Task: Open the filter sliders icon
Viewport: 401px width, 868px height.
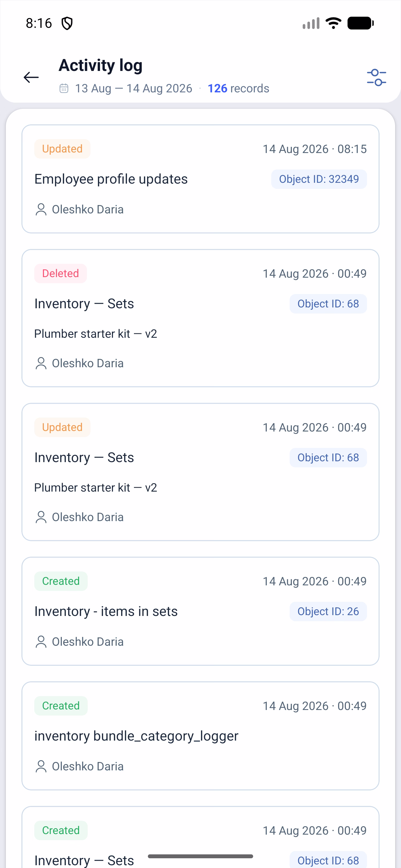Action: click(376, 78)
